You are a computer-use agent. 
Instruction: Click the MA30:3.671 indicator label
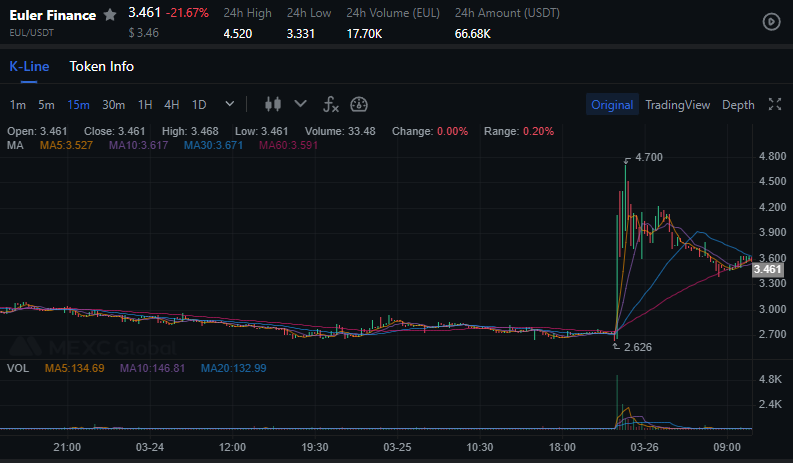tap(213, 146)
